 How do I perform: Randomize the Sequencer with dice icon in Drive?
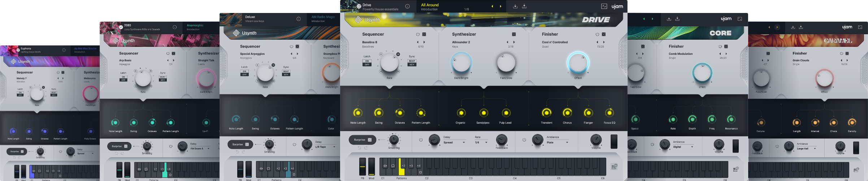[424, 34]
